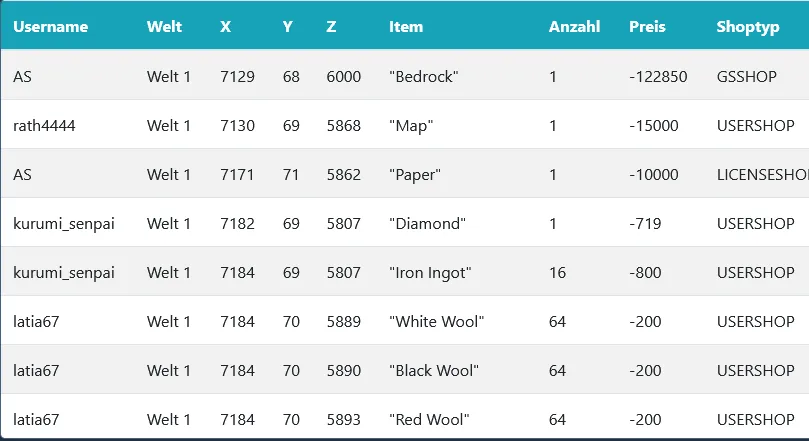The width and height of the screenshot is (809, 441).
Task: Sort by Preis column header
Action: point(647,27)
